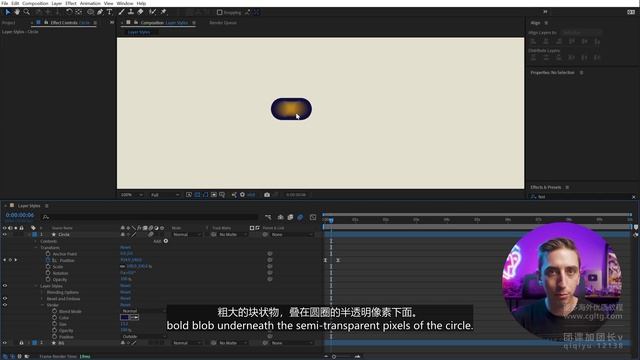Image resolution: width=640 pixels, height=360 pixels.
Task: Click the current time 0:00:00:06 display
Action: click(x=20, y=215)
